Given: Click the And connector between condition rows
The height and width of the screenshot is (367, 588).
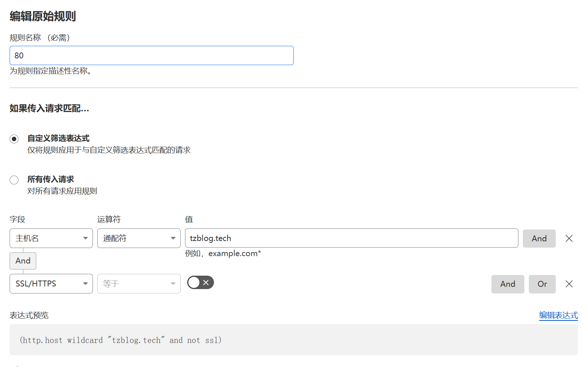Looking at the screenshot, I should coord(23,261).
